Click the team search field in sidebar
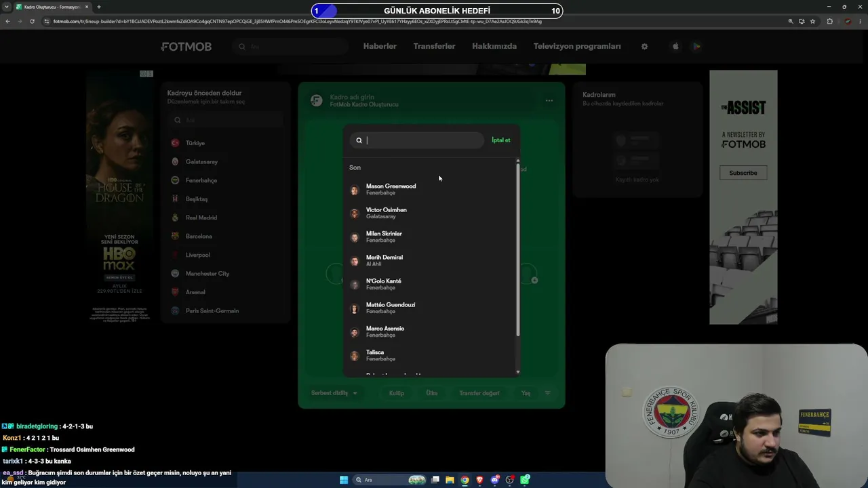 [225, 120]
